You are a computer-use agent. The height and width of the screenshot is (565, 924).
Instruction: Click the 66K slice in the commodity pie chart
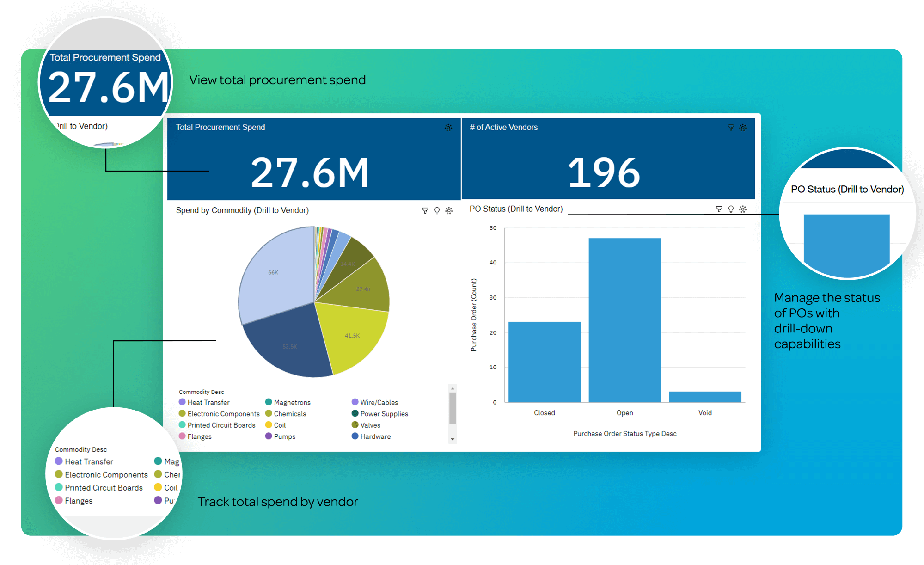pos(273,273)
